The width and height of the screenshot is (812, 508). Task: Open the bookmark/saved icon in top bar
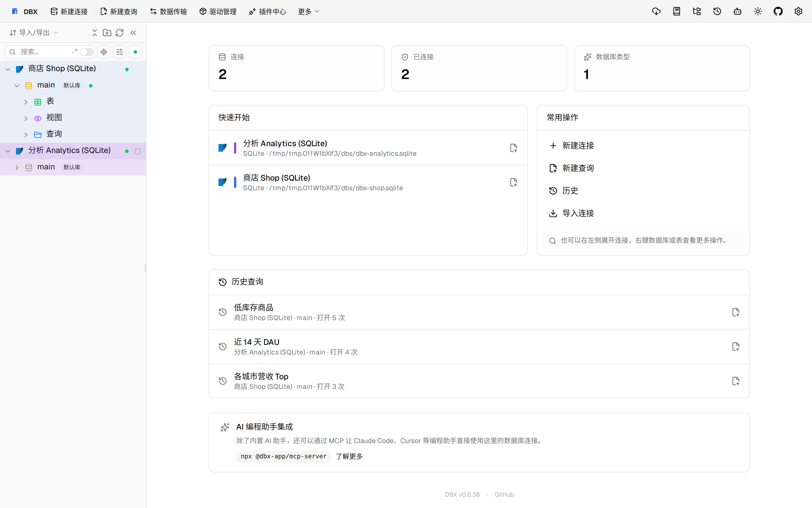click(676, 11)
